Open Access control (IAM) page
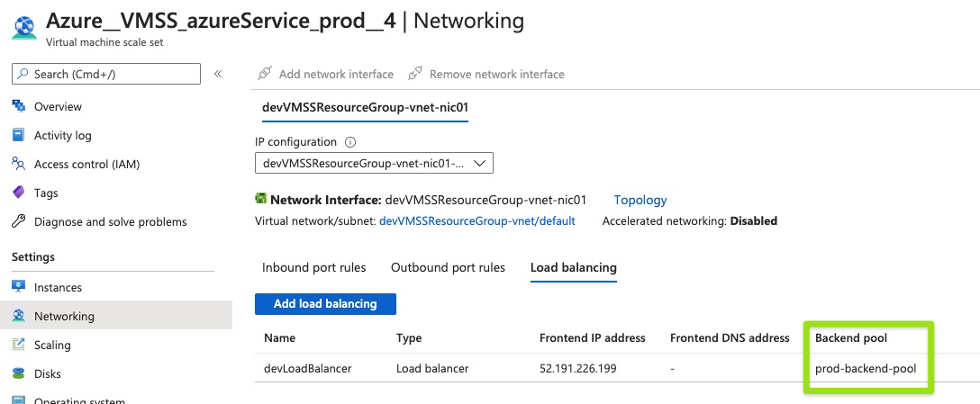The height and width of the screenshot is (404, 980). click(86, 165)
